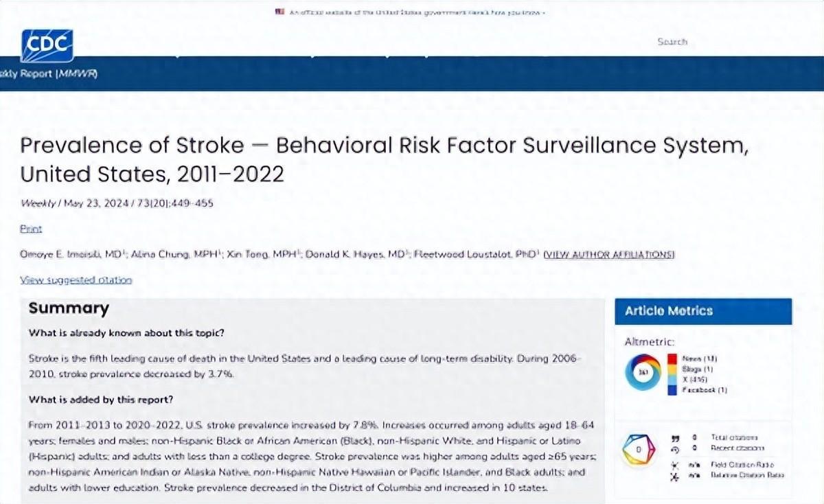Open the Dimensions citation badge
This screenshot has height=504, width=824.
pos(639,450)
